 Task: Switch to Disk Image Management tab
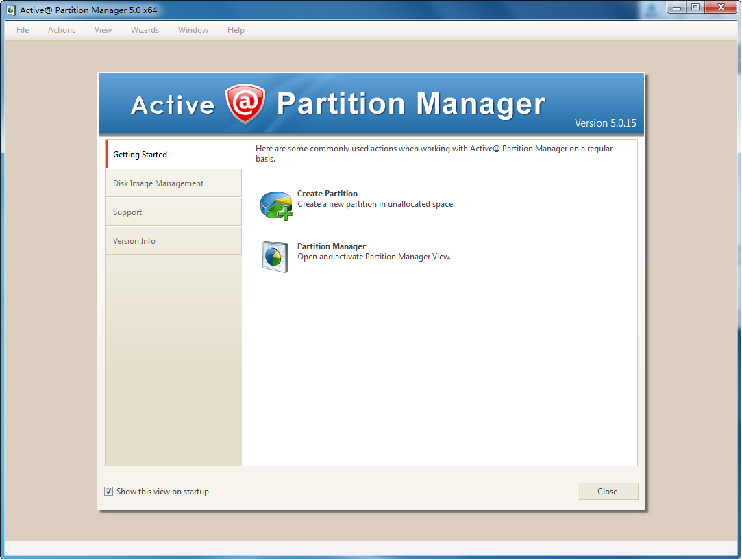(x=173, y=183)
